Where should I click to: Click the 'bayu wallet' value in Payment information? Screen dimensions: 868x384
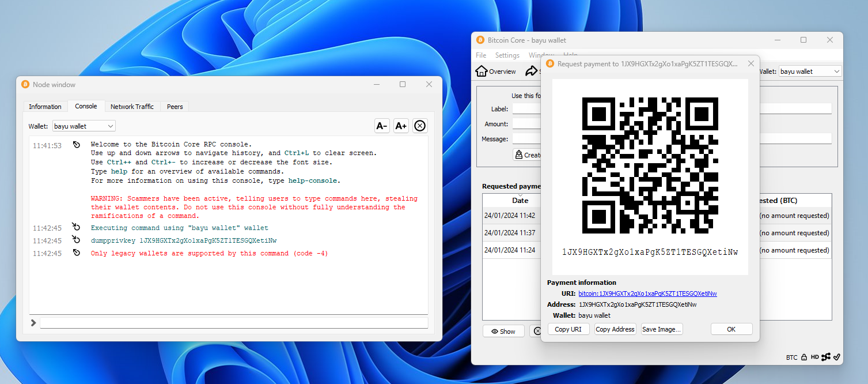(x=594, y=315)
